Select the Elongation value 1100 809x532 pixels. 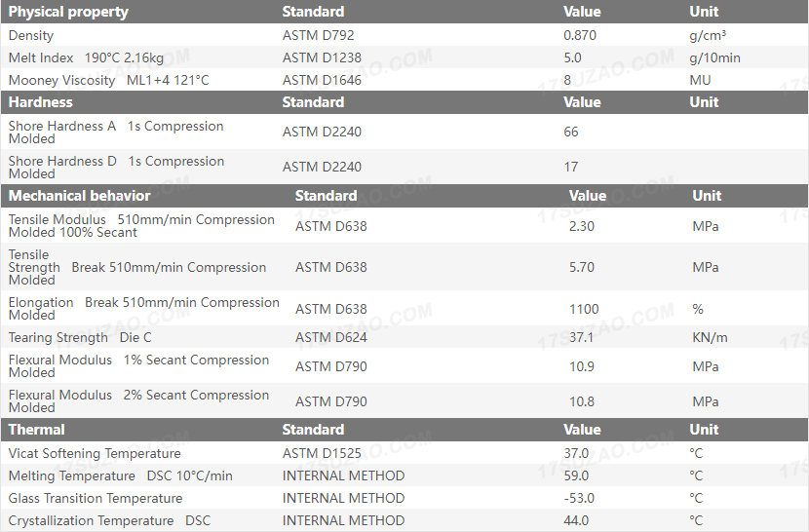click(x=584, y=309)
